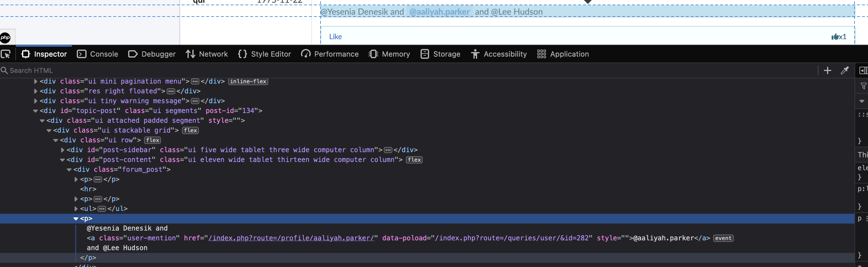Select the hr element row
Viewport: 868px width, 267px height.
[88, 189]
